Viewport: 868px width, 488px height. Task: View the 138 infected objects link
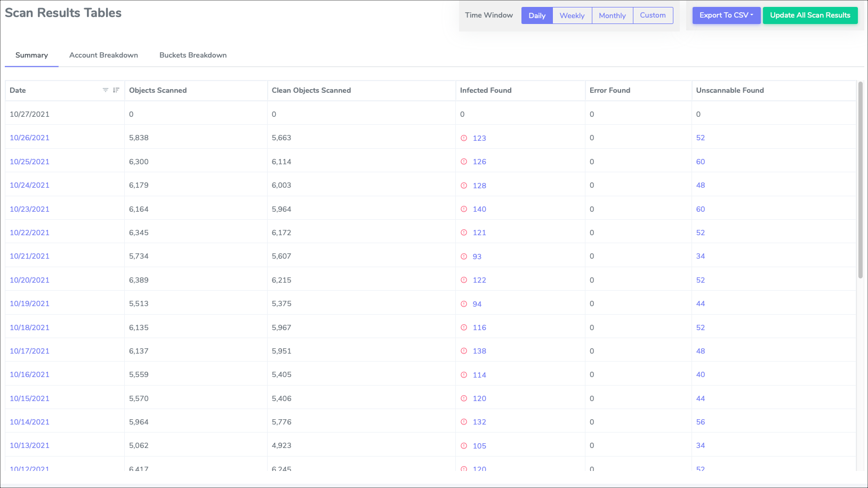point(479,351)
